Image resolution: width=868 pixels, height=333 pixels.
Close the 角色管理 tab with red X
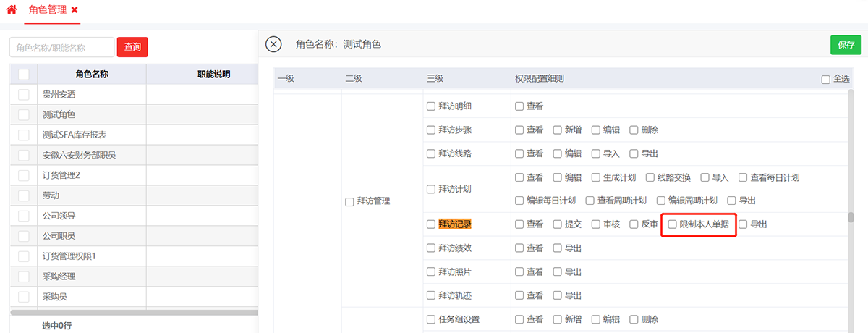75,10
